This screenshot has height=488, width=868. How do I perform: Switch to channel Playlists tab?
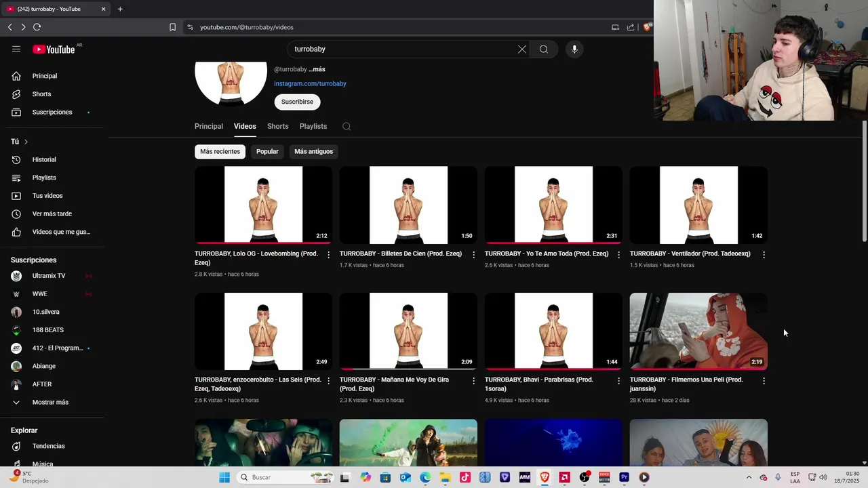pos(313,126)
